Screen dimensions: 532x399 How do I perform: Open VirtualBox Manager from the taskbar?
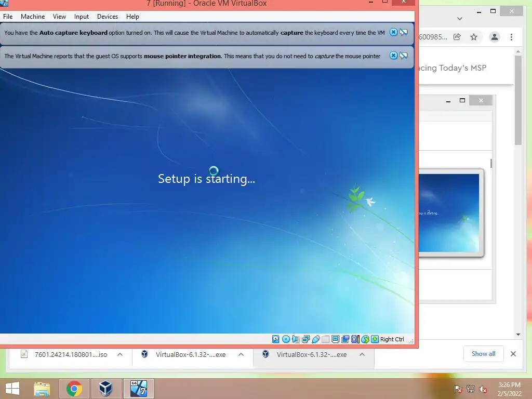105,389
